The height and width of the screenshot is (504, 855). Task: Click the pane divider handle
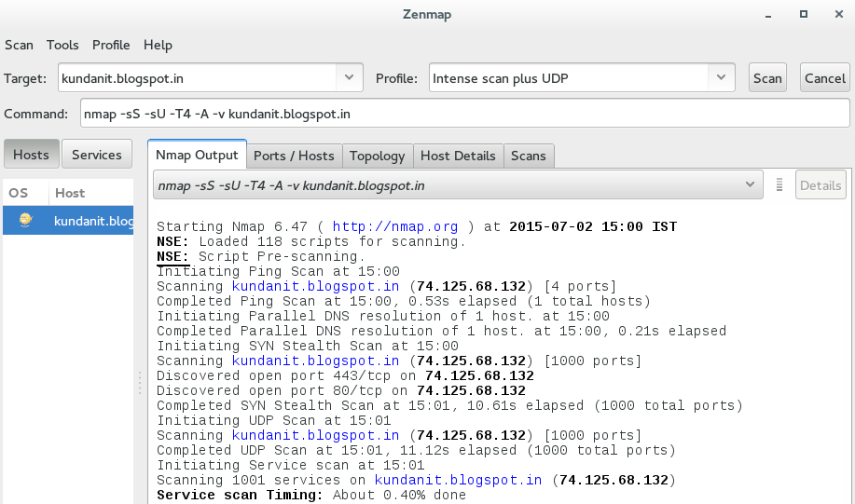pos(140,383)
